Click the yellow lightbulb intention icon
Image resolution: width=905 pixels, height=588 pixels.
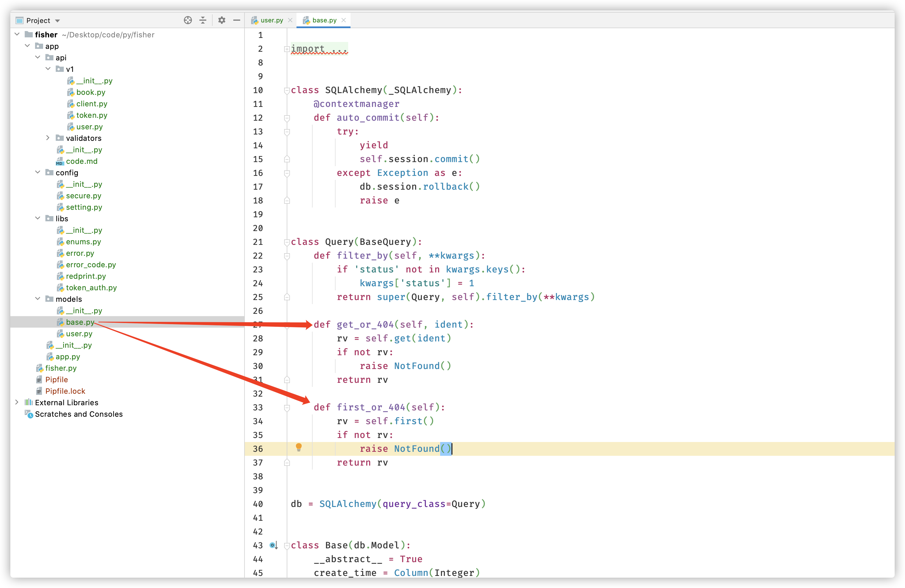coord(299,447)
